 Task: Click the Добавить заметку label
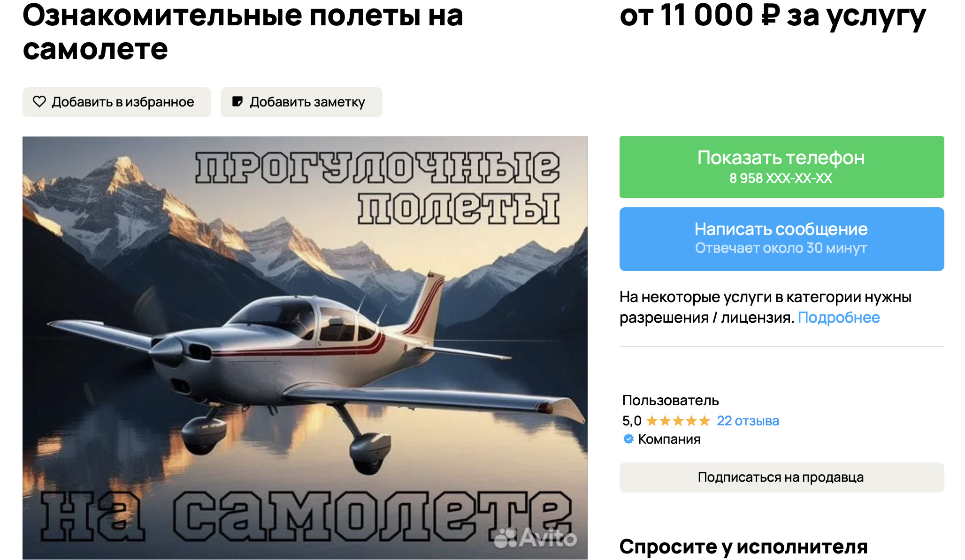307,102
